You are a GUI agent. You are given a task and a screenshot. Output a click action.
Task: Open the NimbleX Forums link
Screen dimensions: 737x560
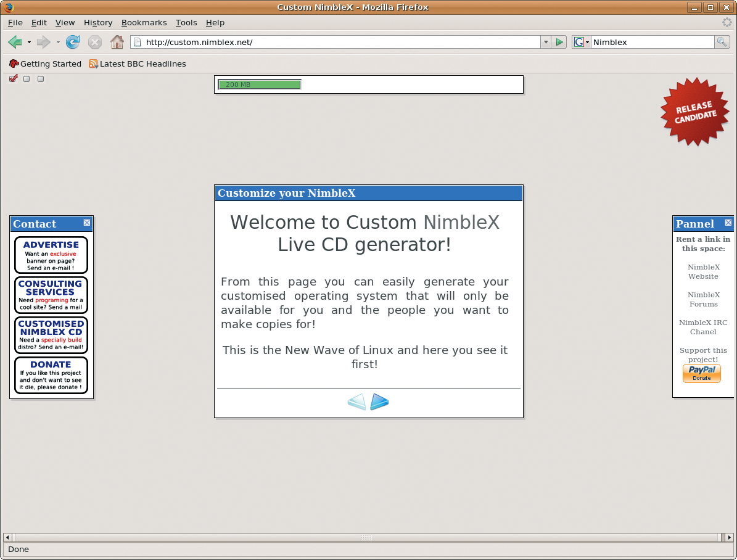point(703,299)
